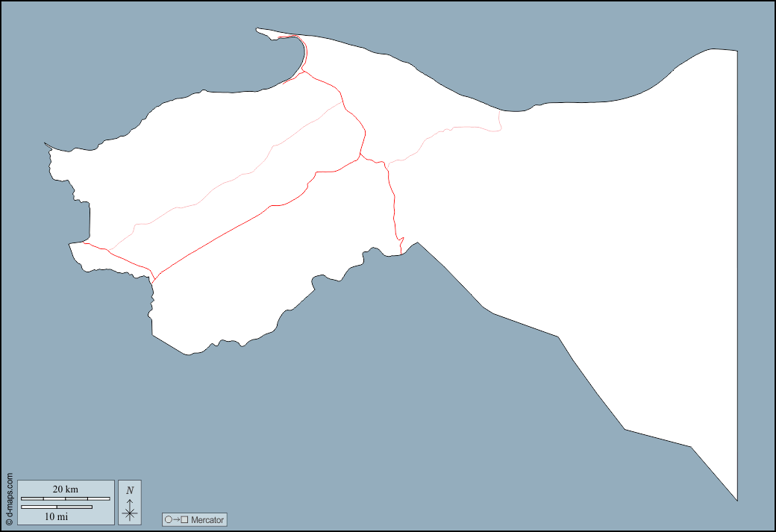Click the central junction of three red roads

click(x=360, y=157)
